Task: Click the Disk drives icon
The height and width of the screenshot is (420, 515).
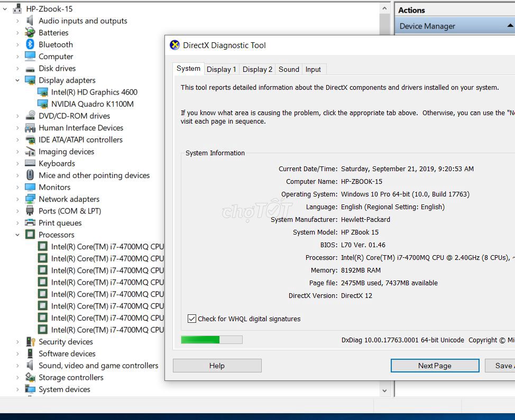Action: [x=30, y=69]
